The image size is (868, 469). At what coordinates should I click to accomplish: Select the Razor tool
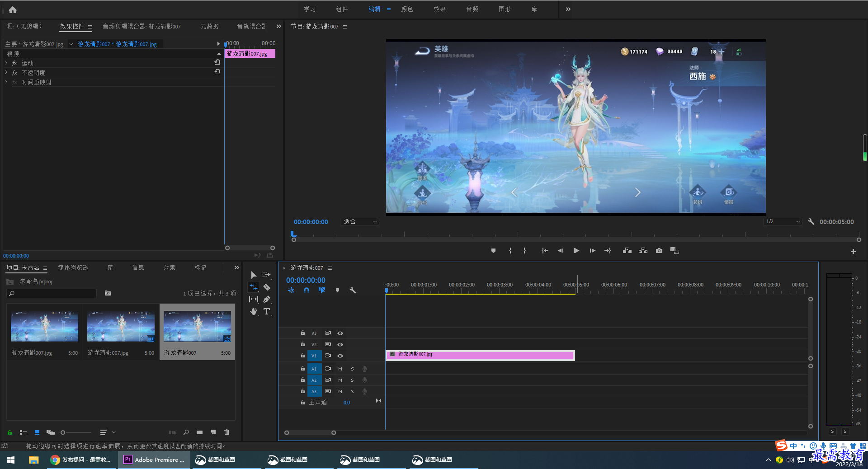point(267,287)
